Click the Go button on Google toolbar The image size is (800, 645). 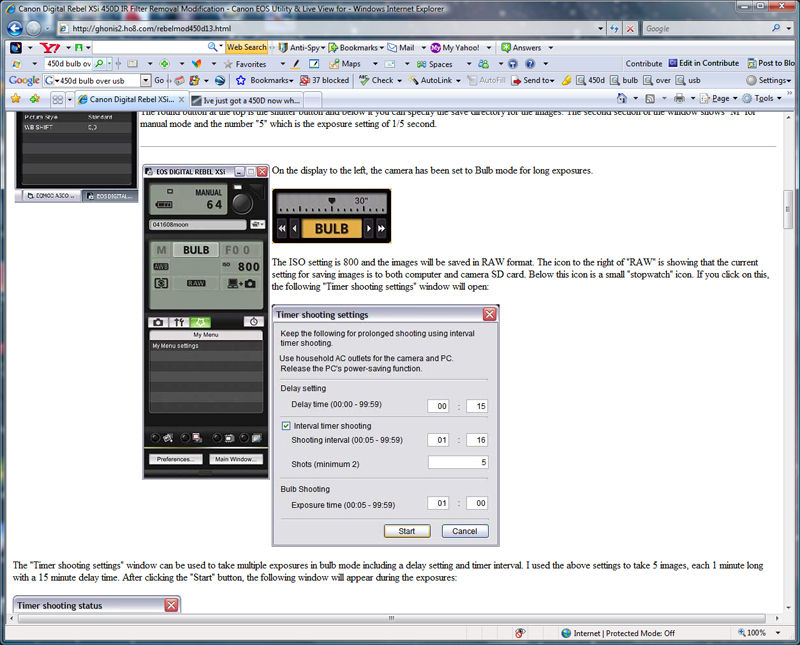pyautogui.click(x=159, y=81)
